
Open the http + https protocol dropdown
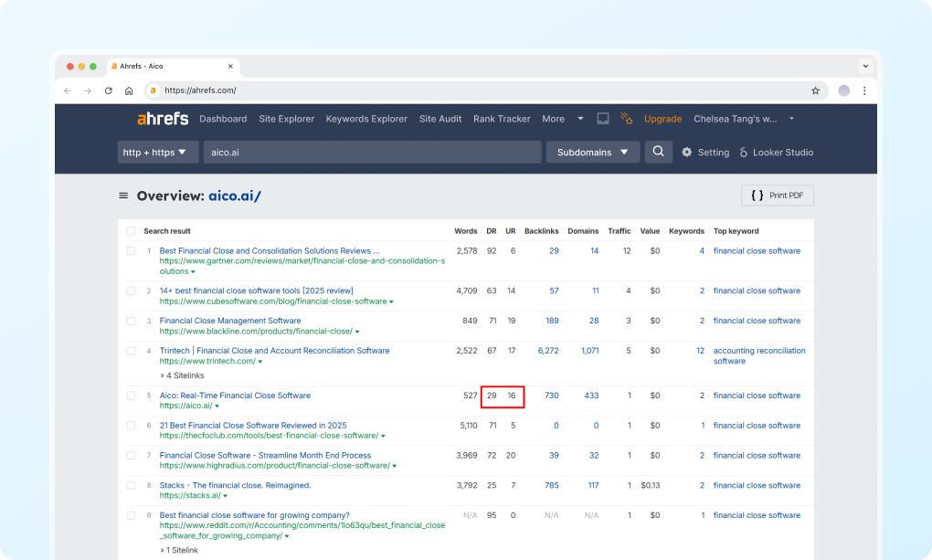point(158,153)
